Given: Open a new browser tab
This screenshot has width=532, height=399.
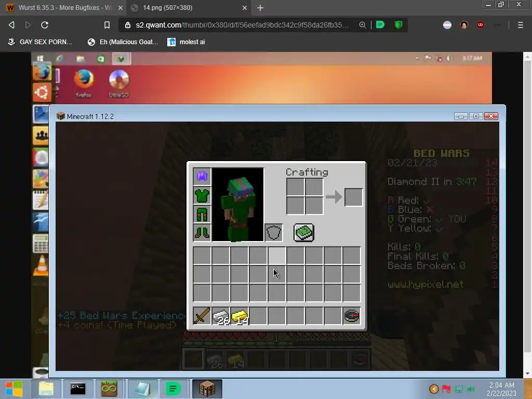Looking at the screenshot, I should [260, 7].
